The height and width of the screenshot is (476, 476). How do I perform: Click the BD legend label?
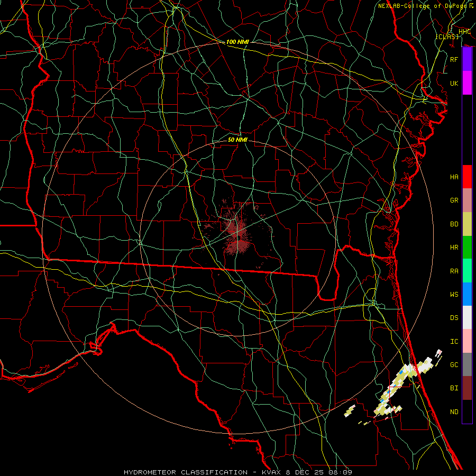(x=454, y=224)
